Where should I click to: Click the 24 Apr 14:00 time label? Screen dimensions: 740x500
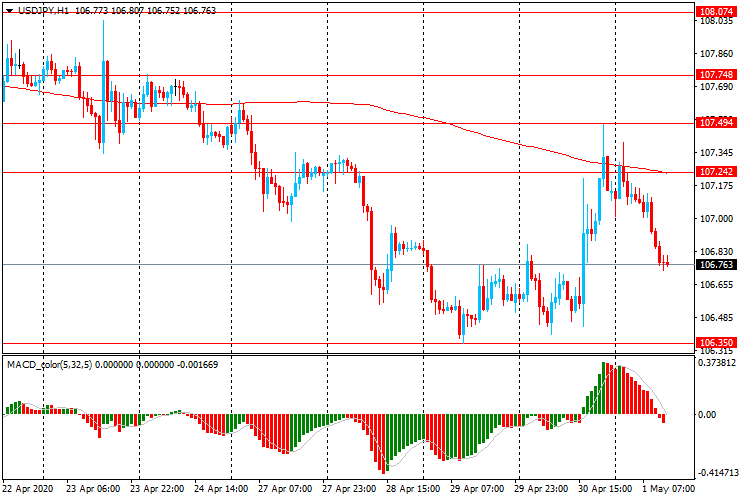click(221, 488)
